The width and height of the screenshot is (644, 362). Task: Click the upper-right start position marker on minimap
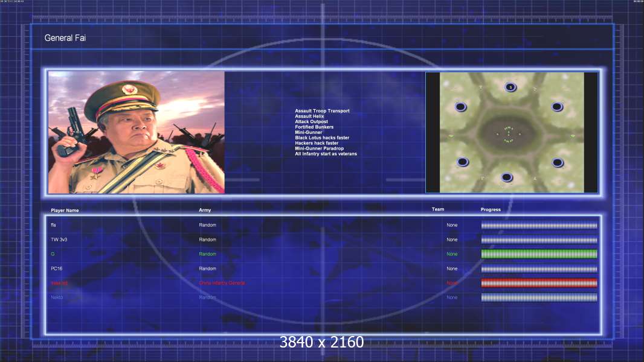pyautogui.click(x=557, y=107)
